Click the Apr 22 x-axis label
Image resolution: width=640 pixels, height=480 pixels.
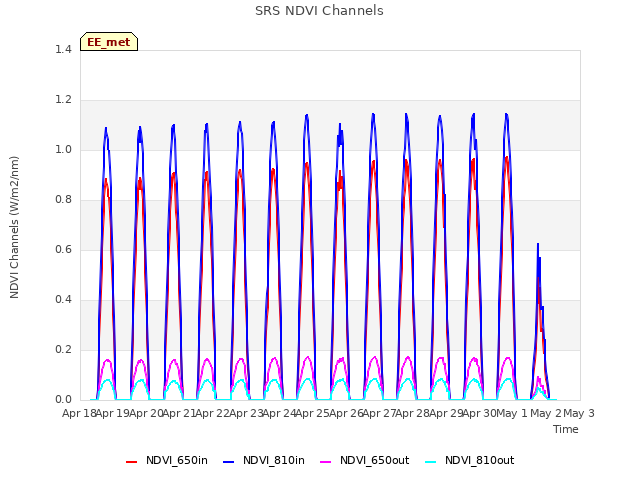point(213,413)
